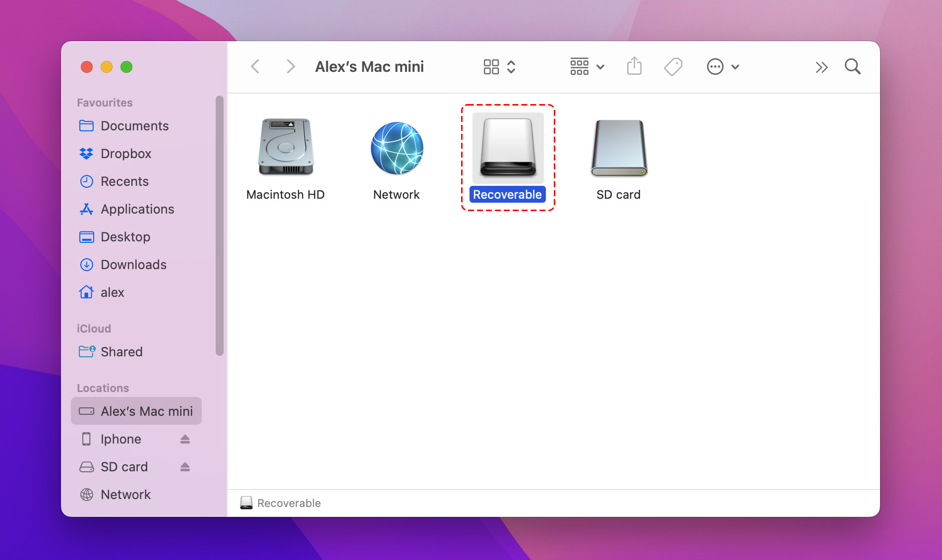
Task: Switch to icon grid view
Action: (491, 66)
